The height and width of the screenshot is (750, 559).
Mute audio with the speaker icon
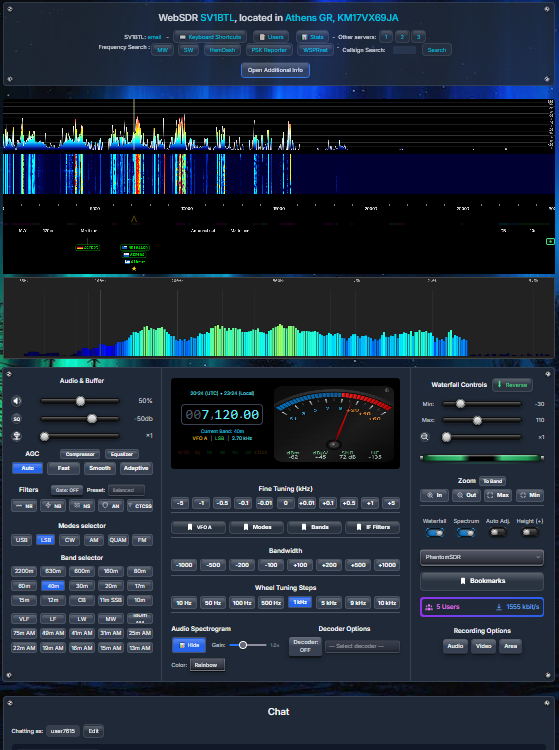(x=17, y=401)
